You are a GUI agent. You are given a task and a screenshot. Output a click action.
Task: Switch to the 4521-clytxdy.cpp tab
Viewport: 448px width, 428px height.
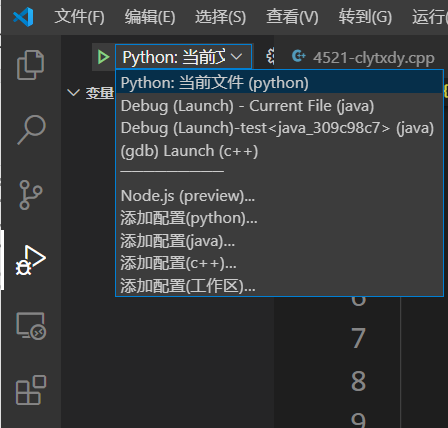point(373,58)
